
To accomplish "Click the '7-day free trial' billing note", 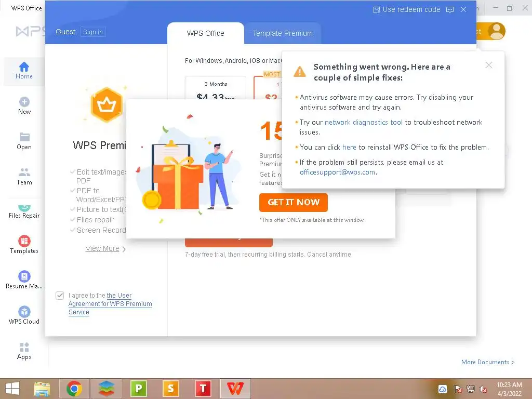I will pos(269,255).
